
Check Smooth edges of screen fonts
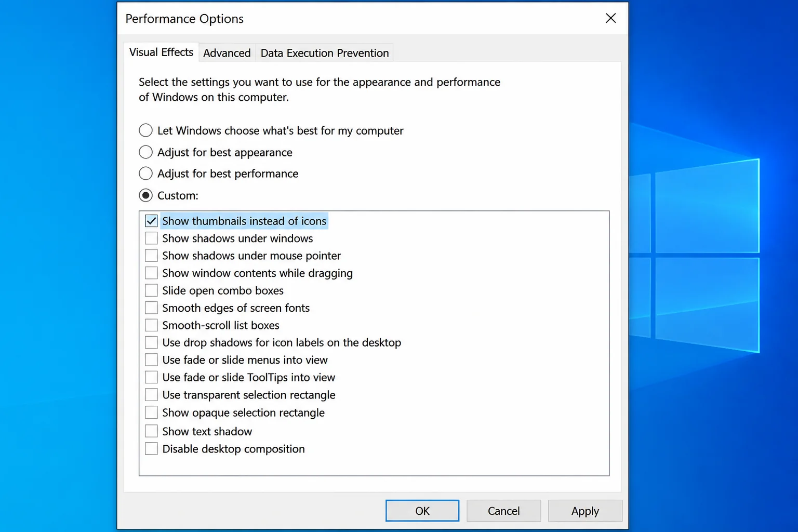click(x=151, y=308)
